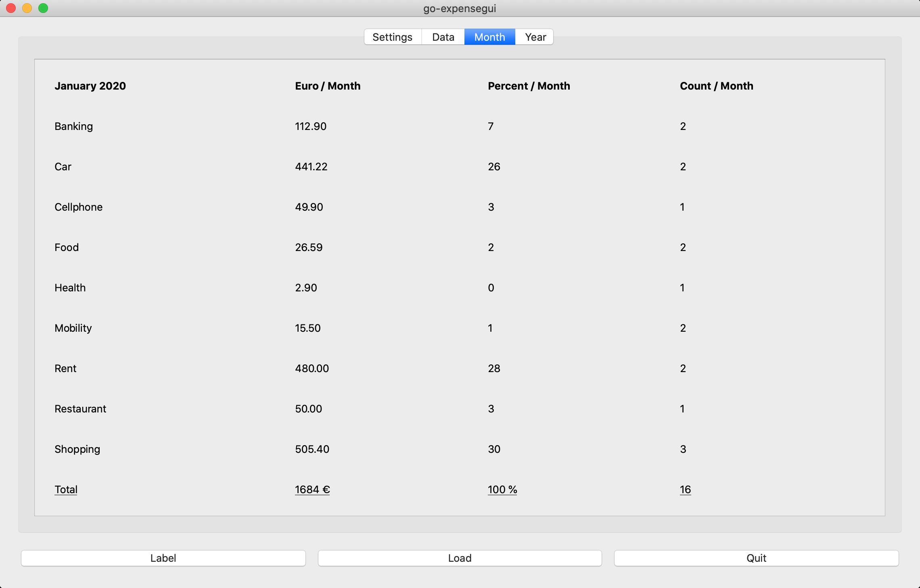Click the green maximize window button
This screenshot has width=920, height=588.
click(43, 8)
